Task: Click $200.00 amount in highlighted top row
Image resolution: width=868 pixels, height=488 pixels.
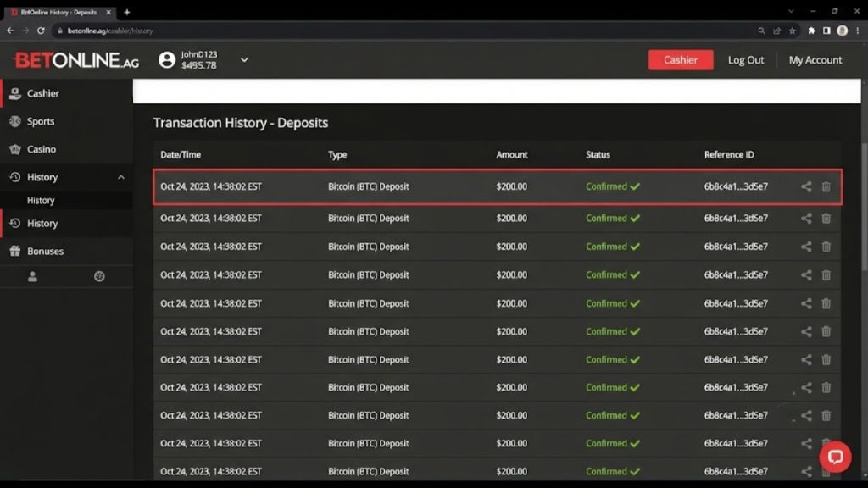Action: 511,187
